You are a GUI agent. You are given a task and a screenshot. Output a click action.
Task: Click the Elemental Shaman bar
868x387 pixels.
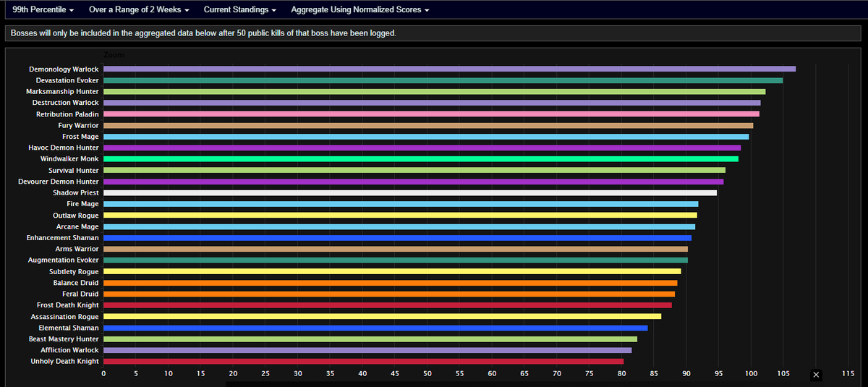375,328
